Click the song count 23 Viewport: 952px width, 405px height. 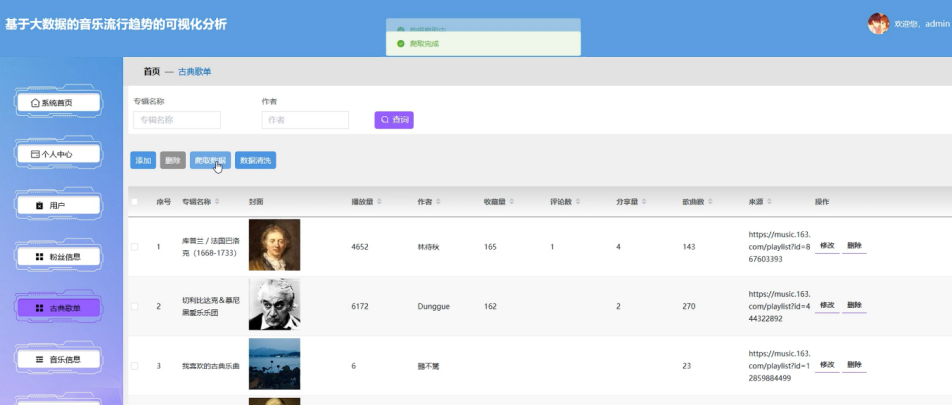[687, 366]
